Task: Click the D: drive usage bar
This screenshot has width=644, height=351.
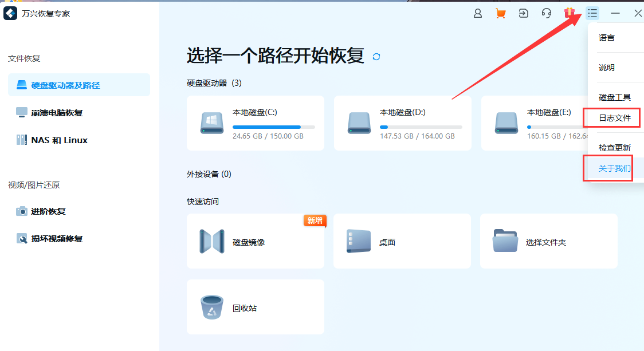Action: click(x=421, y=127)
